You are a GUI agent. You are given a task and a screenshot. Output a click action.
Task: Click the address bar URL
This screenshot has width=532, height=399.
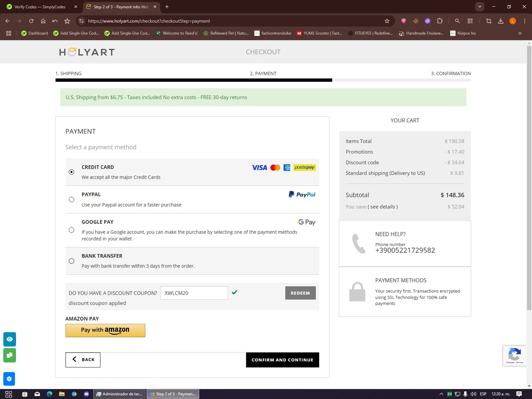[149, 21]
